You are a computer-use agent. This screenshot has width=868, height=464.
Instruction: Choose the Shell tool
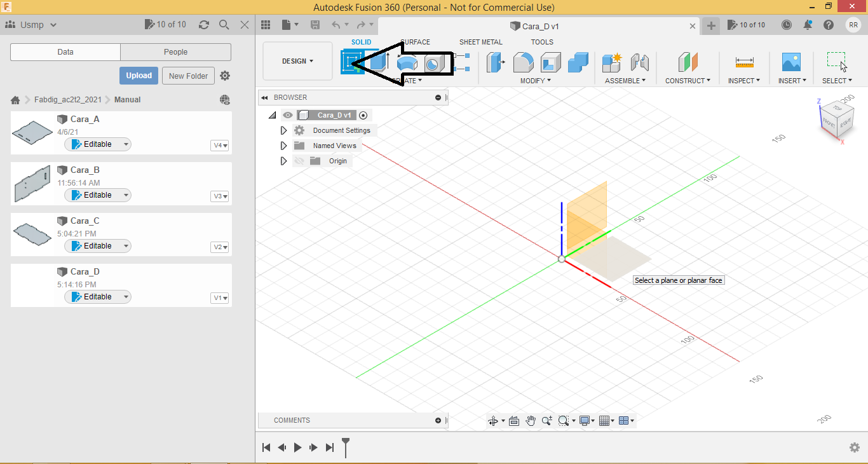550,62
